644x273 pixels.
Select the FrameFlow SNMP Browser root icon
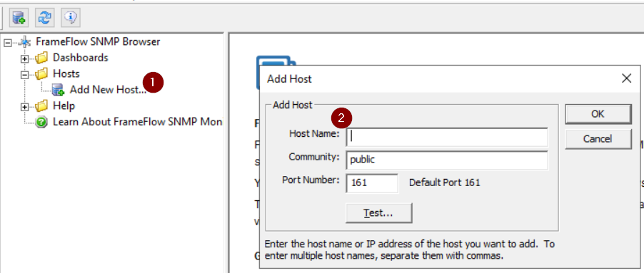click(x=25, y=42)
